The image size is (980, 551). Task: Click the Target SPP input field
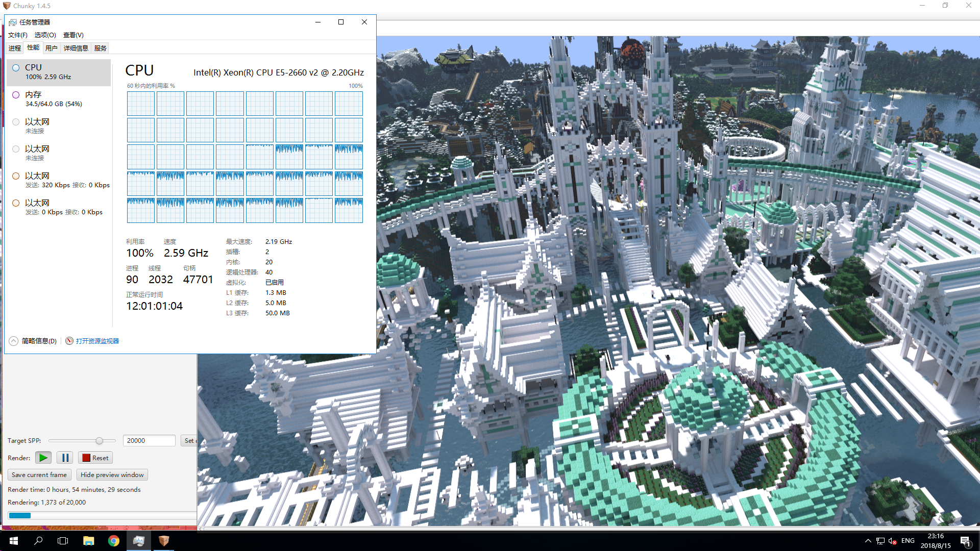149,440
